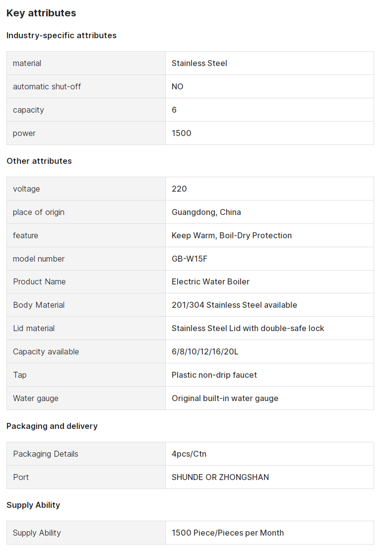The height and width of the screenshot is (552, 392).
Task: Click Plastic non-drip faucet value
Action: [x=214, y=375]
